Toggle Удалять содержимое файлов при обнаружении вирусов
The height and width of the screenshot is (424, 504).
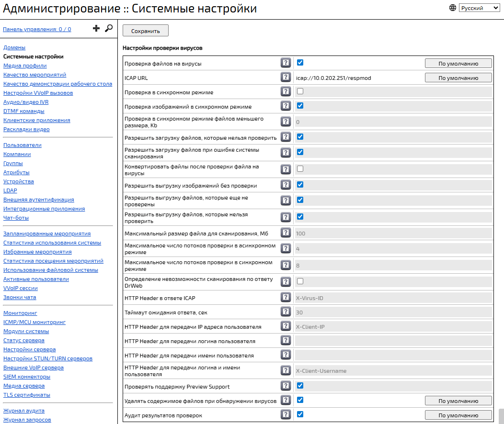point(300,400)
